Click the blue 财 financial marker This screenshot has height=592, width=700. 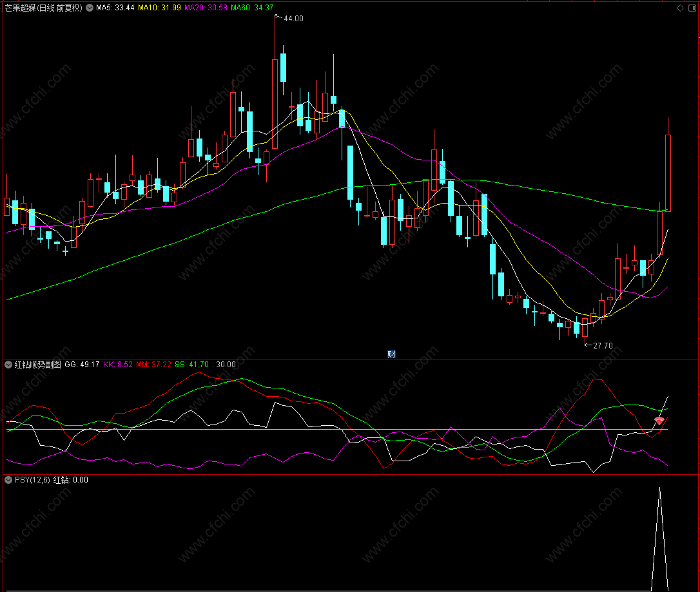pyautogui.click(x=391, y=354)
